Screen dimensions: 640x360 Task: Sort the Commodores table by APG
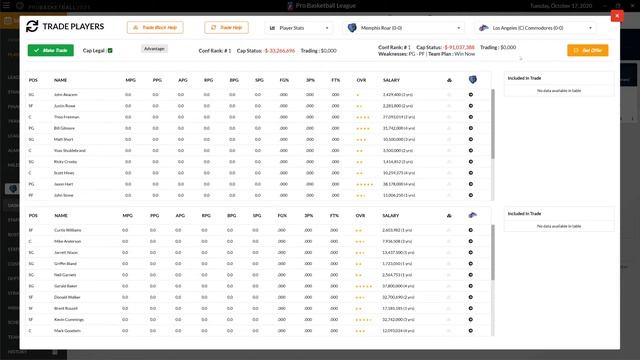[x=180, y=216]
